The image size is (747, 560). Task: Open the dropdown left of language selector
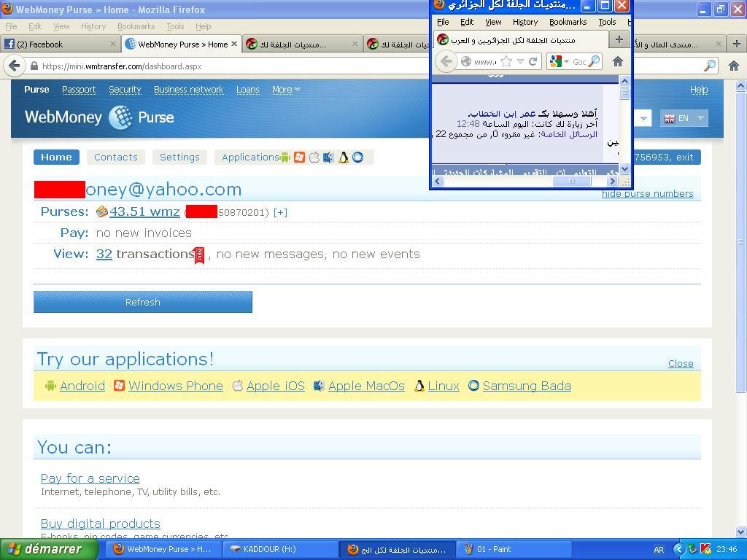(x=643, y=118)
